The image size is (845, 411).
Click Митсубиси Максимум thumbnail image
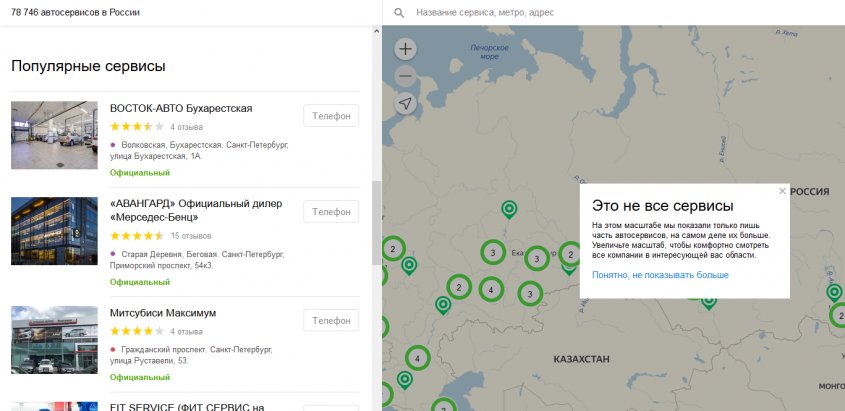click(x=54, y=340)
